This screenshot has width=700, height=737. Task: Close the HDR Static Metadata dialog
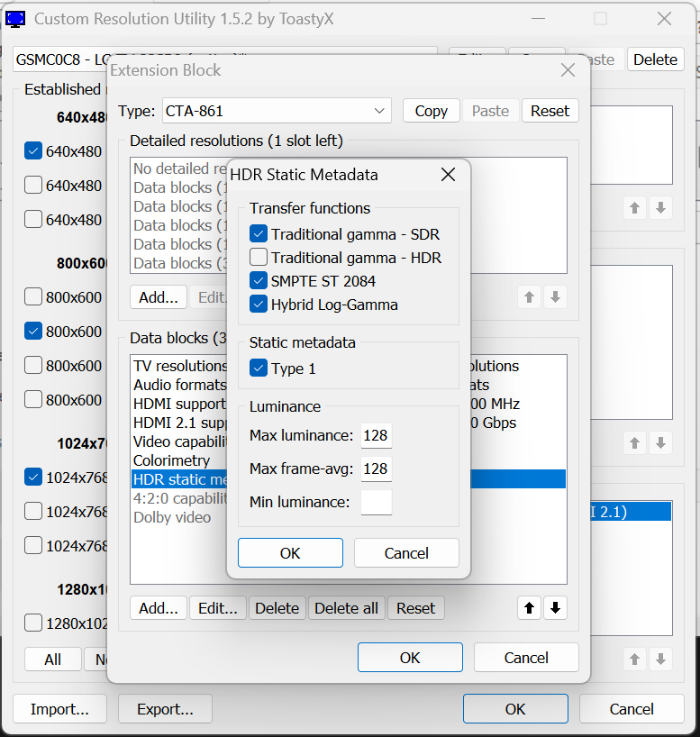(x=448, y=175)
